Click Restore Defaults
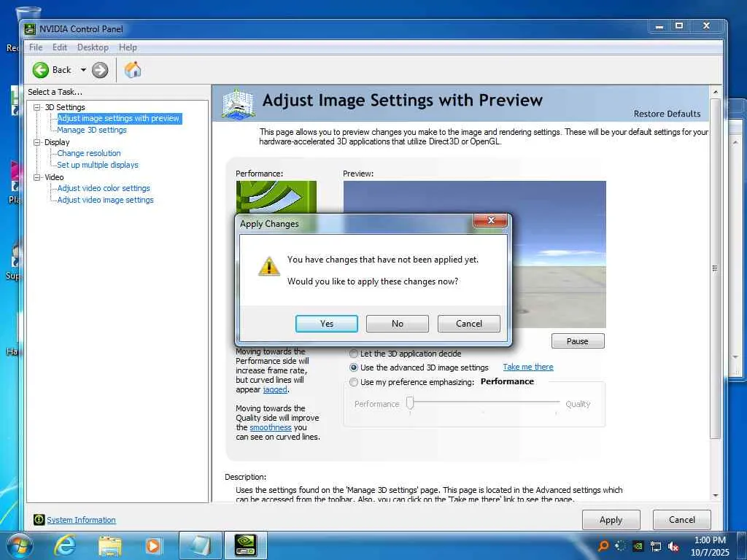 pos(667,114)
